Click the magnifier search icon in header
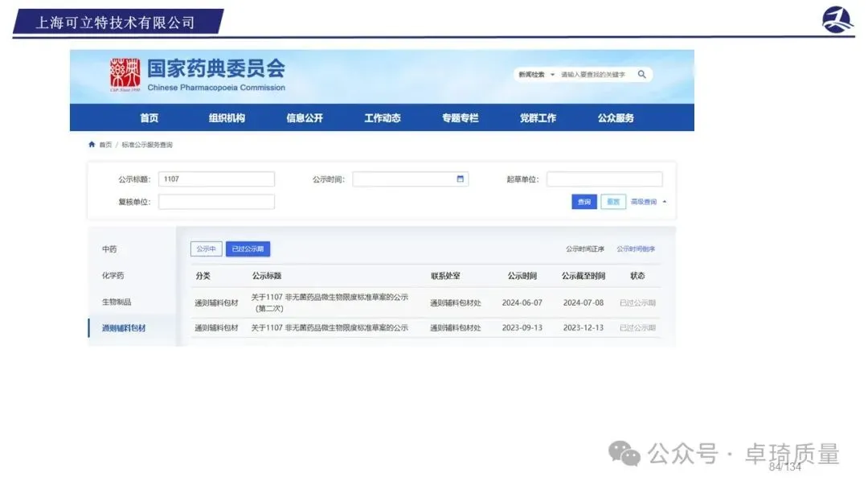868x489 pixels. [x=641, y=74]
